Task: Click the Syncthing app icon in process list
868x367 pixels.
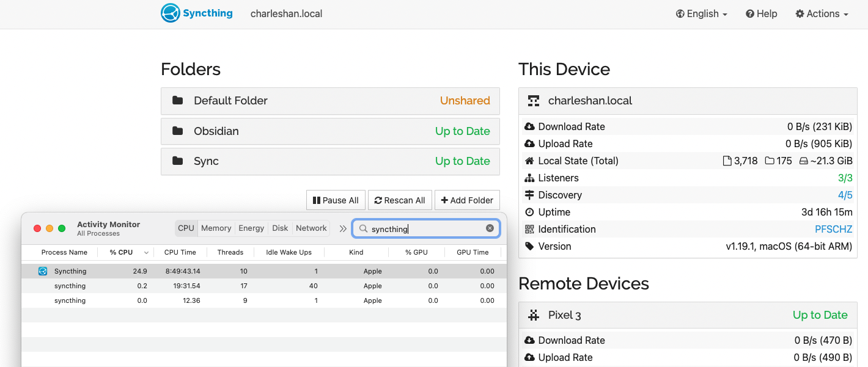Action: point(43,271)
